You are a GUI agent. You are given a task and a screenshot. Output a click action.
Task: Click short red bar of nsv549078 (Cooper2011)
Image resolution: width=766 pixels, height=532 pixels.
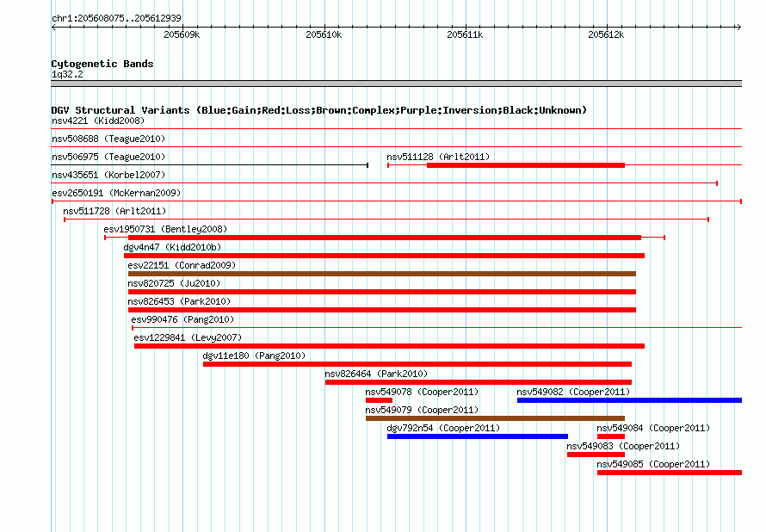click(379, 400)
